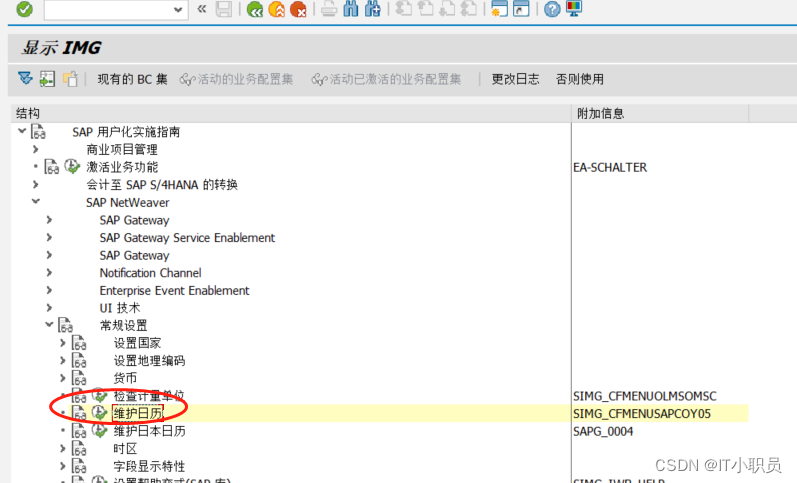Screen dimensions: 797x483
Task: Collapse the SAP NetWeaver node
Action: coord(36,201)
